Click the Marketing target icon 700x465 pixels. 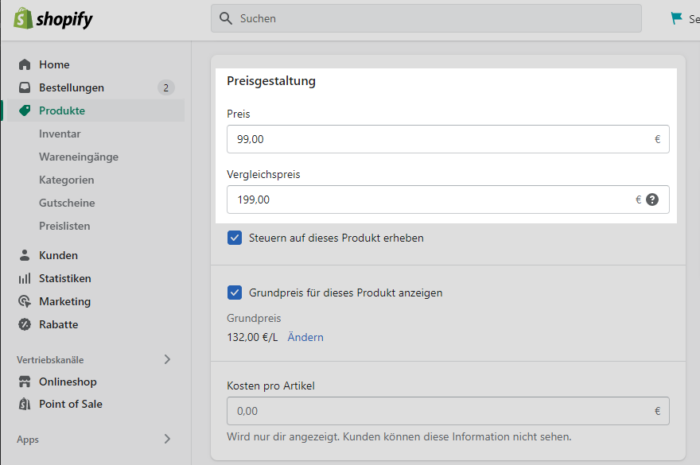25,301
